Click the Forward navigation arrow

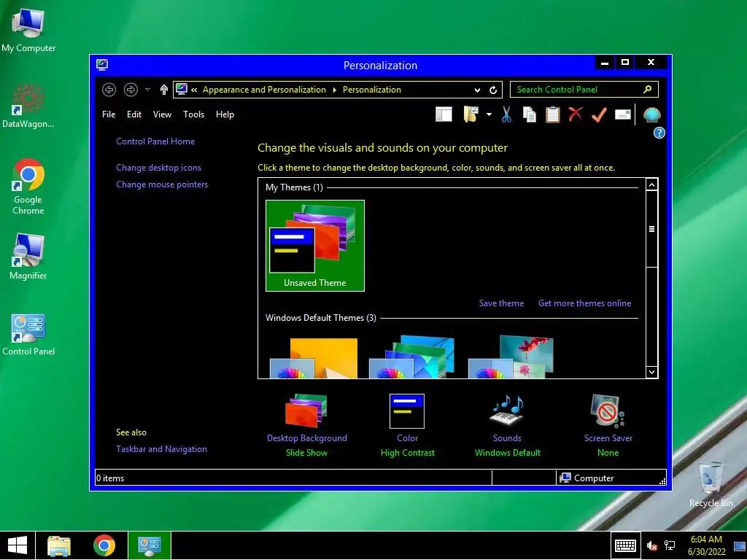click(131, 90)
